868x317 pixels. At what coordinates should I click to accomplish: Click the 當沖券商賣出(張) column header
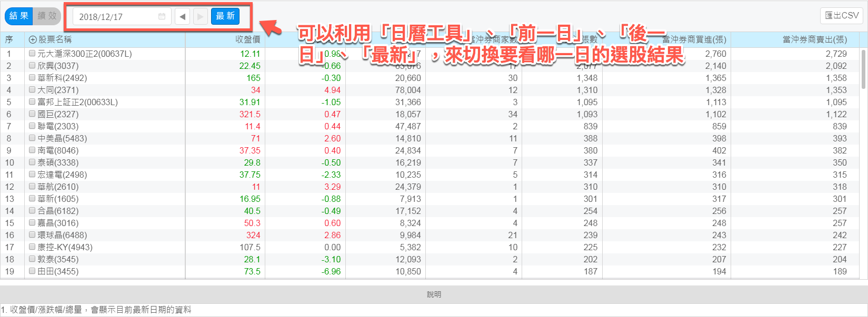[x=814, y=40]
